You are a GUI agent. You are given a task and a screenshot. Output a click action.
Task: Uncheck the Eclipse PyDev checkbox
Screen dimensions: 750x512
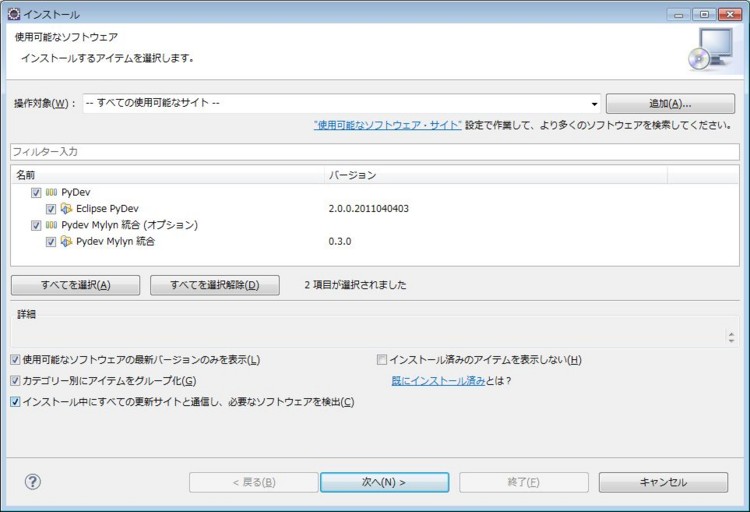click(x=51, y=209)
